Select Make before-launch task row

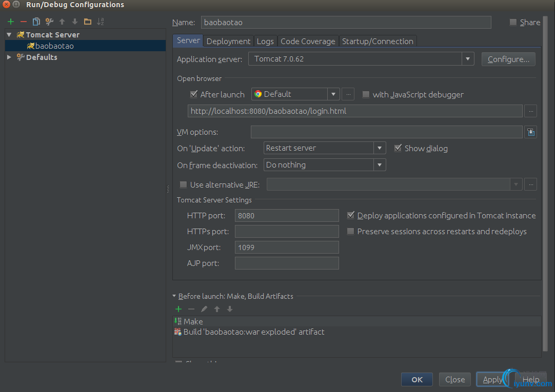(x=357, y=321)
